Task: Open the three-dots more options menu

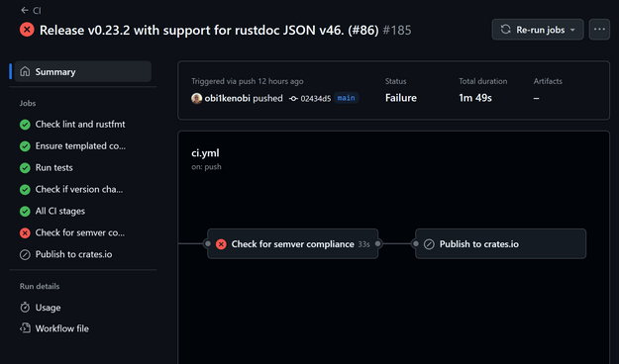Action: tap(599, 30)
